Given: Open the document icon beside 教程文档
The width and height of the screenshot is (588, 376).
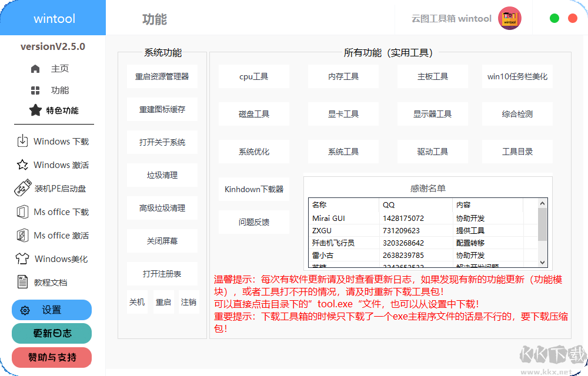Looking at the screenshot, I should point(22,282).
